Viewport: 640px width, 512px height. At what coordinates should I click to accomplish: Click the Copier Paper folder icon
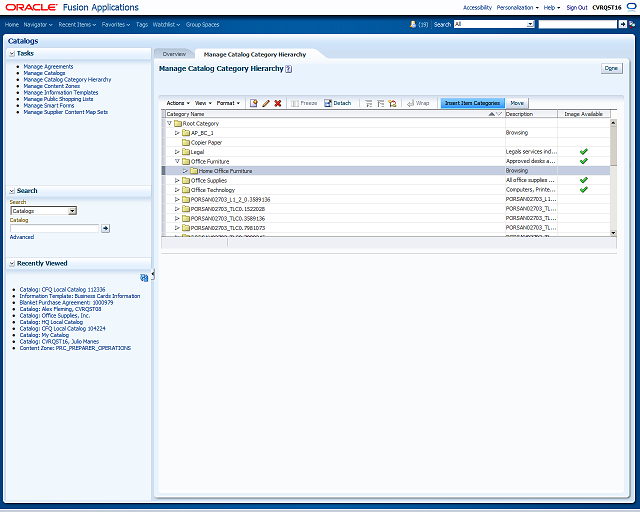[x=186, y=142]
